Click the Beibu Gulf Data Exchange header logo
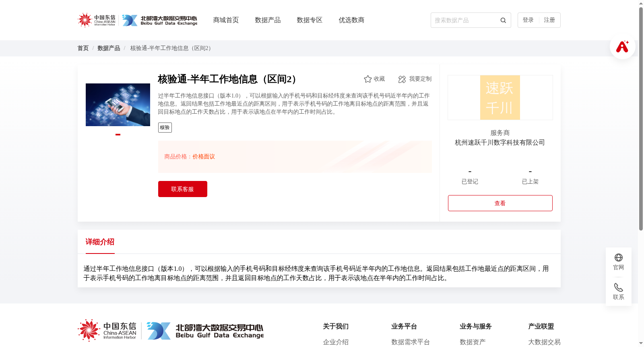This screenshot has height=347, width=644. tap(160, 20)
